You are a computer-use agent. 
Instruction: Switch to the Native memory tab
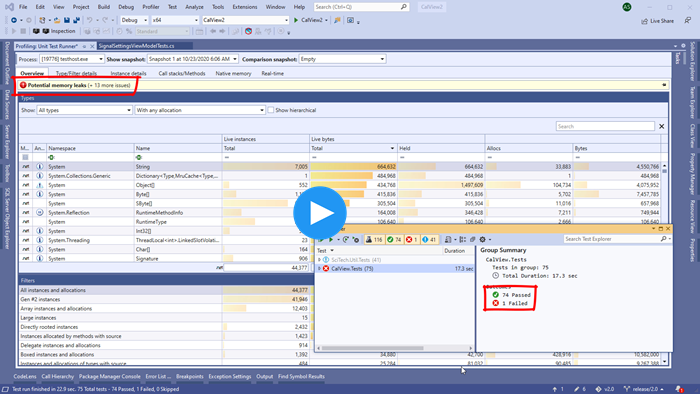[x=233, y=73]
